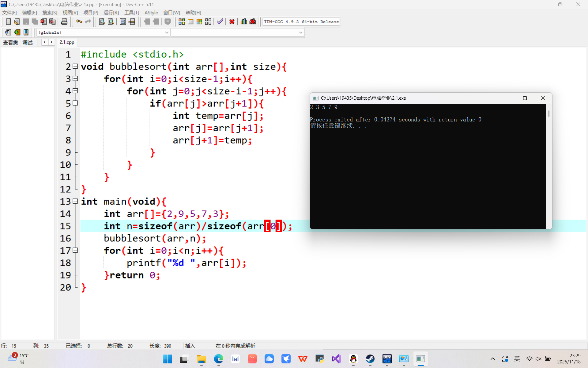The width and height of the screenshot is (588, 368).
Task: Open the 运行[R] menu
Action: coord(111,13)
